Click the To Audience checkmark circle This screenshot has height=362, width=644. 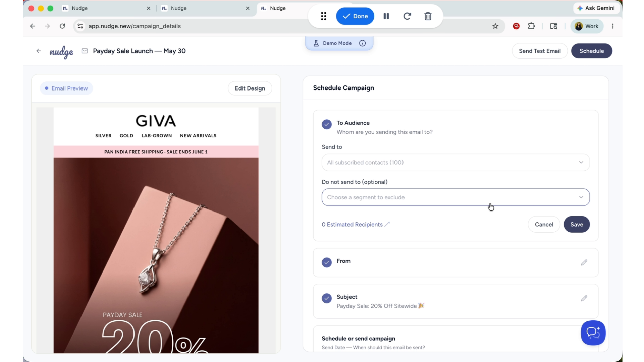tap(327, 124)
